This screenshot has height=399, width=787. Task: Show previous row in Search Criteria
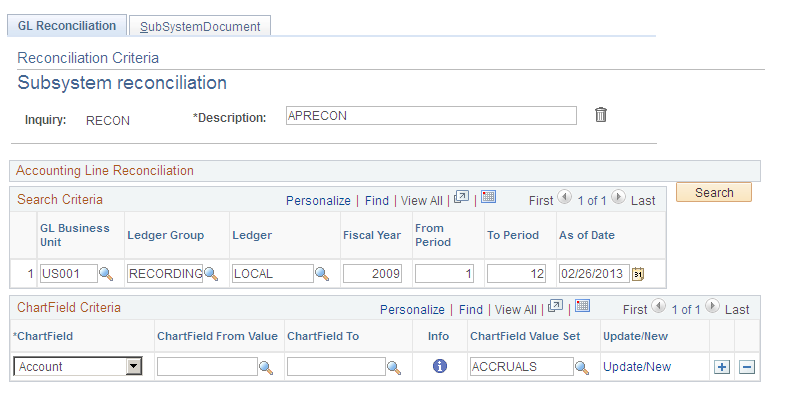(565, 197)
